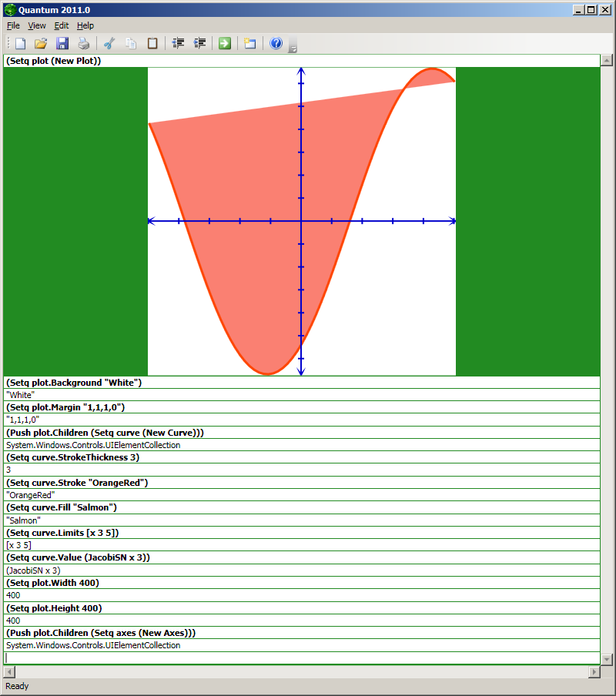Expand the toolbar options overflow arrow

[x=293, y=48]
